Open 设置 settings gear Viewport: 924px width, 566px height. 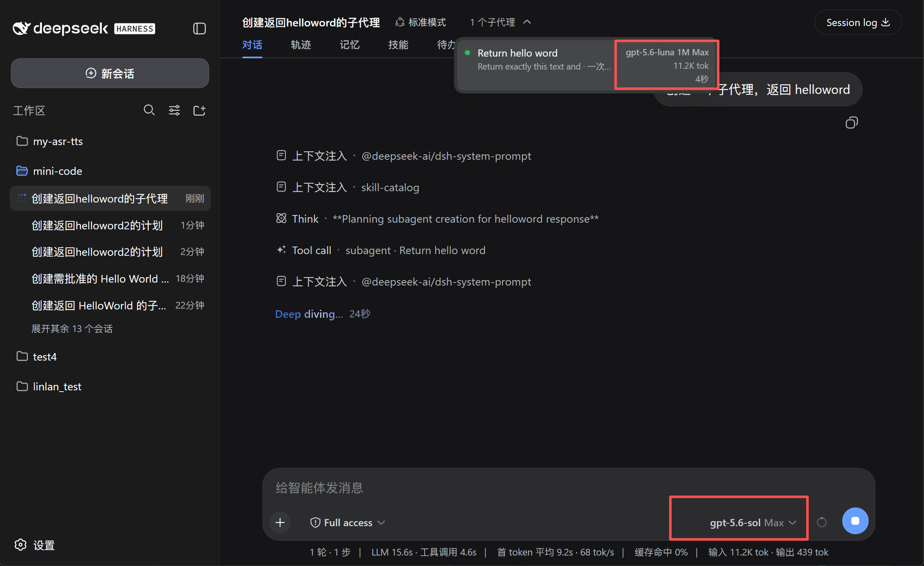[35, 545]
